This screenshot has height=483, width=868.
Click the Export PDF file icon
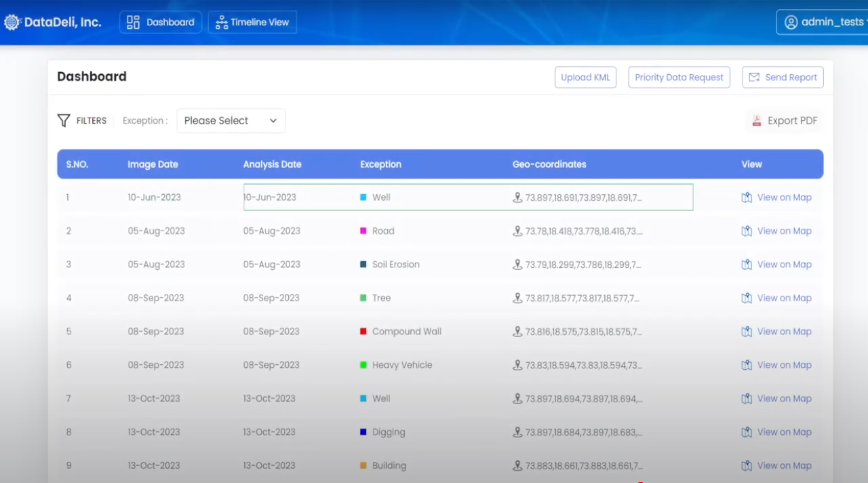pyautogui.click(x=757, y=120)
